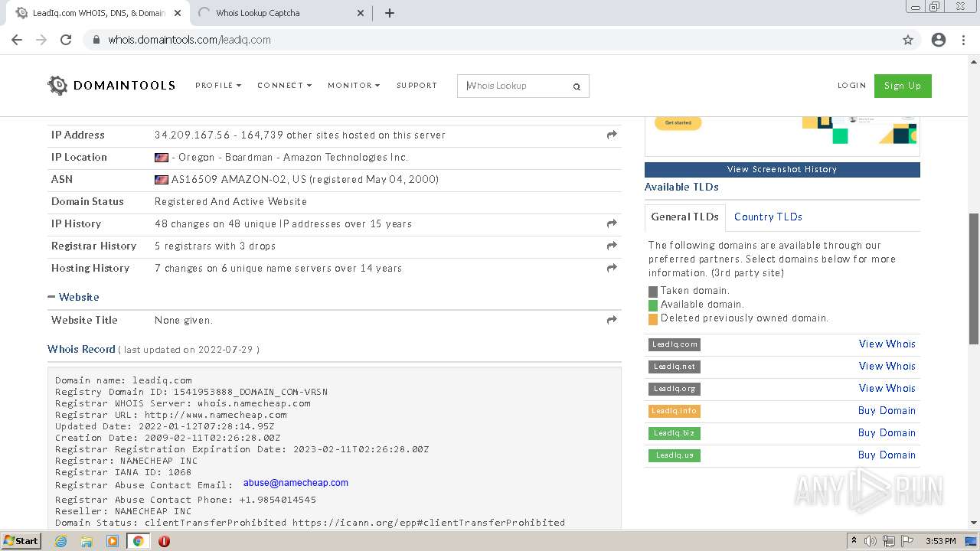Screen dimensions: 980x551
Task: Click the gray LeadIq.net domain badge
Action: click(675, 367)
